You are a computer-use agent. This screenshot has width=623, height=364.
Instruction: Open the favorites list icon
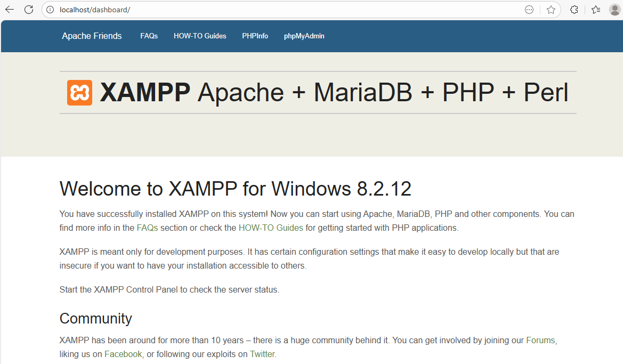click(x=596, y=10)
